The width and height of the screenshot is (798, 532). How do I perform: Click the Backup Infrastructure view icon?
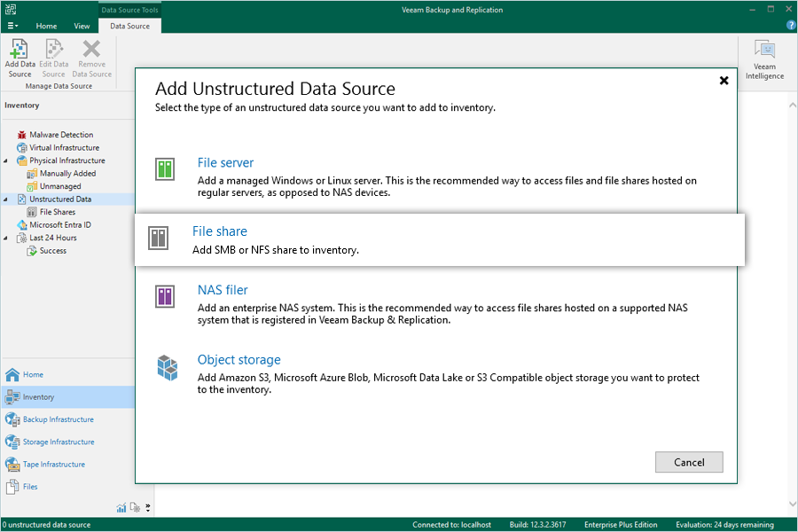pyautogui.click(x=12, y=419)
